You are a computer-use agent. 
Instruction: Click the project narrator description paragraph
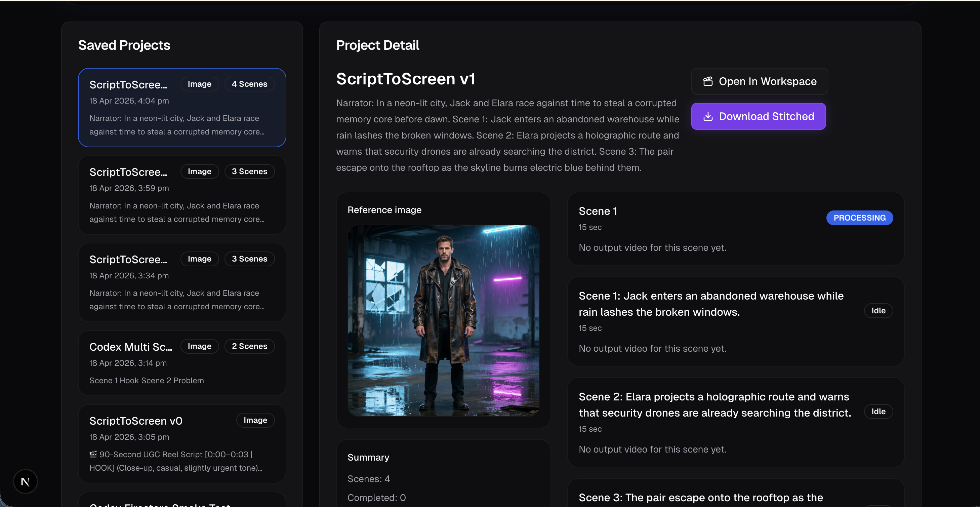pyautogui.click(x=507, y=135)
